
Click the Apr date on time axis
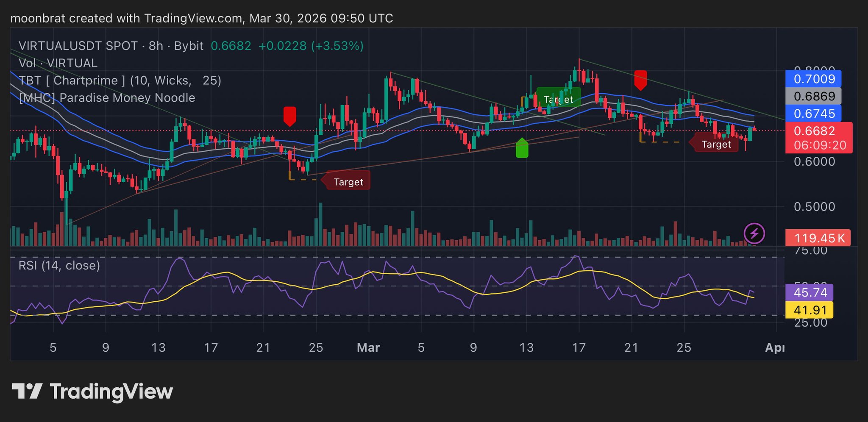pos(774,348)
